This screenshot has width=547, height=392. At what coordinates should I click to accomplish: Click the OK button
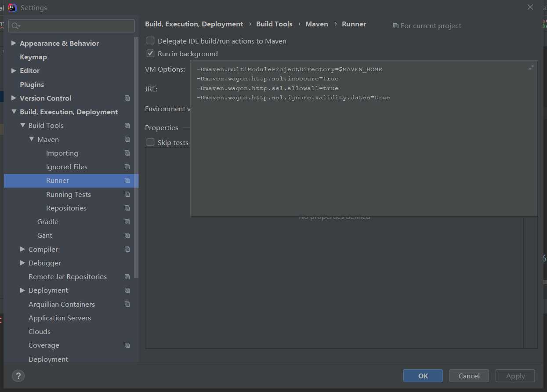coord(423,376)
